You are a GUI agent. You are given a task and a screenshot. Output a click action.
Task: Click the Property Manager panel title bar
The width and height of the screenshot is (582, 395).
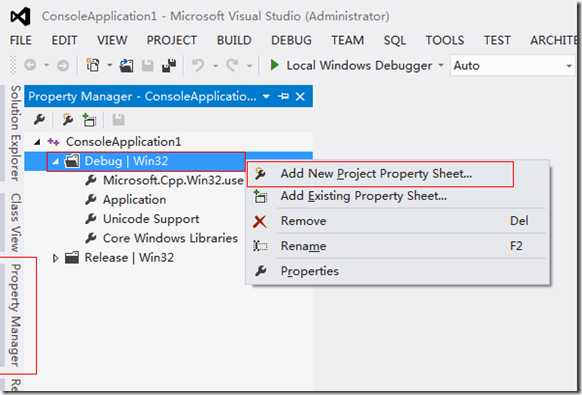point(168,97)
